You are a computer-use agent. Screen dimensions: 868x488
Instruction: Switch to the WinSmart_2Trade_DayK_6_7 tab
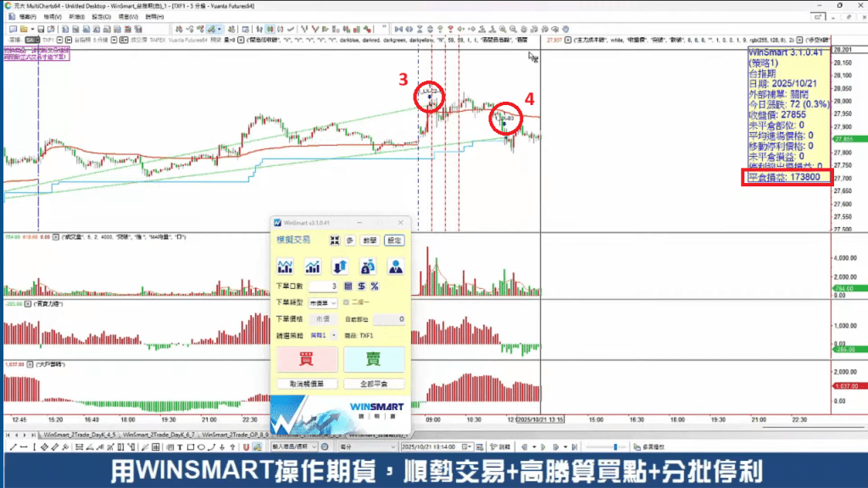tap(159, 434)
